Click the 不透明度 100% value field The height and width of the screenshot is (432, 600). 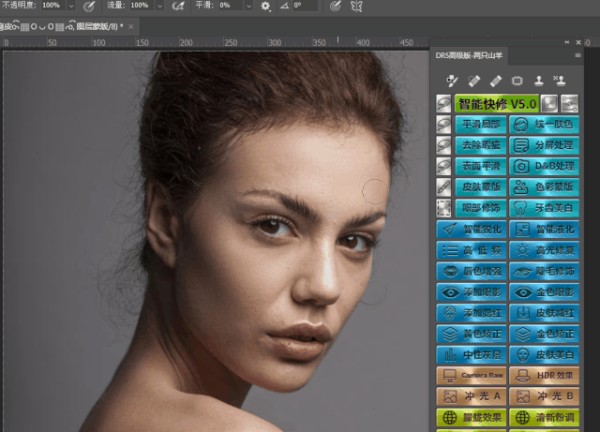click(x=54, y=5)
